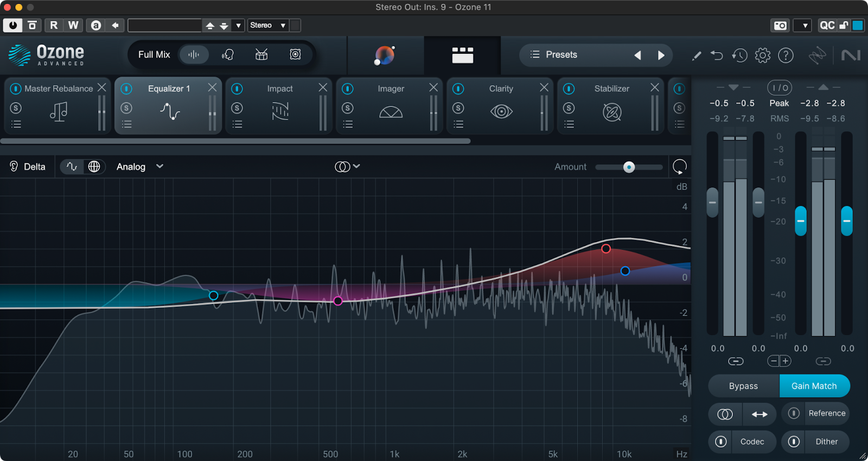Image resolution: width=868 pixels, height=461 pixels.
Task: Open the Master Rebalance module icon
Action: click(x=59, y=112)
